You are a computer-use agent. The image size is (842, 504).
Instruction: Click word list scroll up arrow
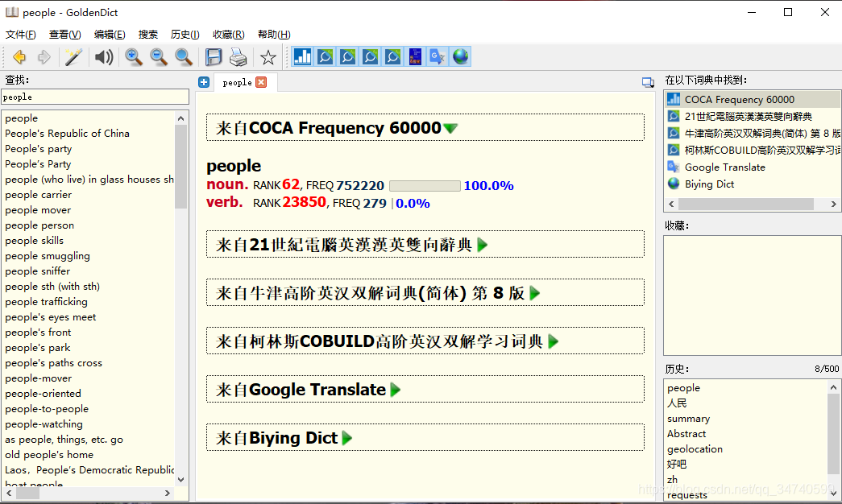click(x=181, y=118)
